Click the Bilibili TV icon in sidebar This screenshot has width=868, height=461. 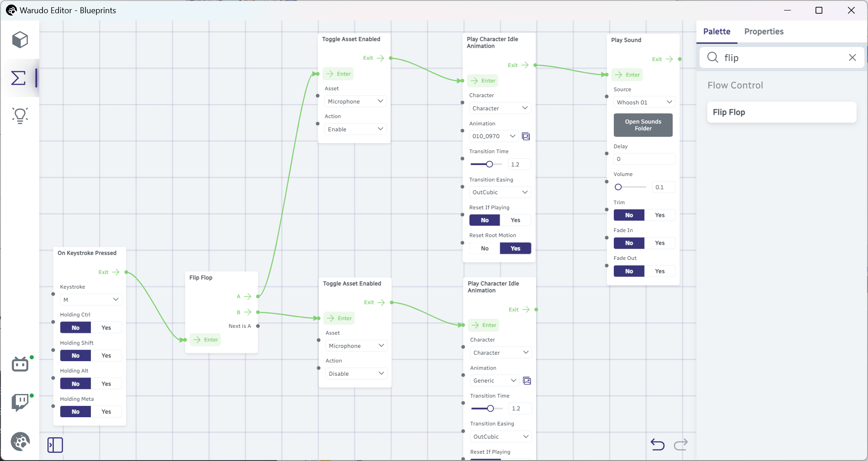tap(20, 364)
